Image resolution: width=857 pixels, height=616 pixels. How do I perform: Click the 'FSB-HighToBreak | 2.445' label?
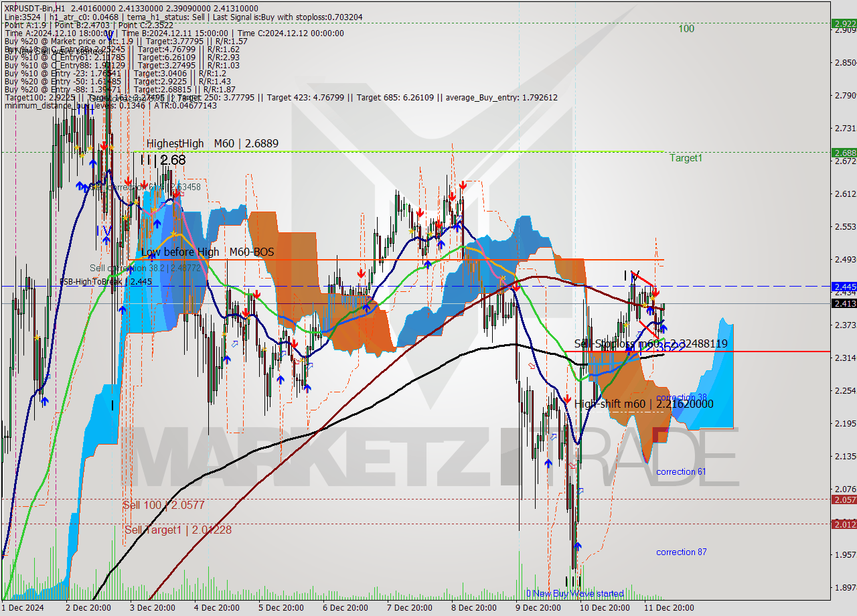[106, 282]
